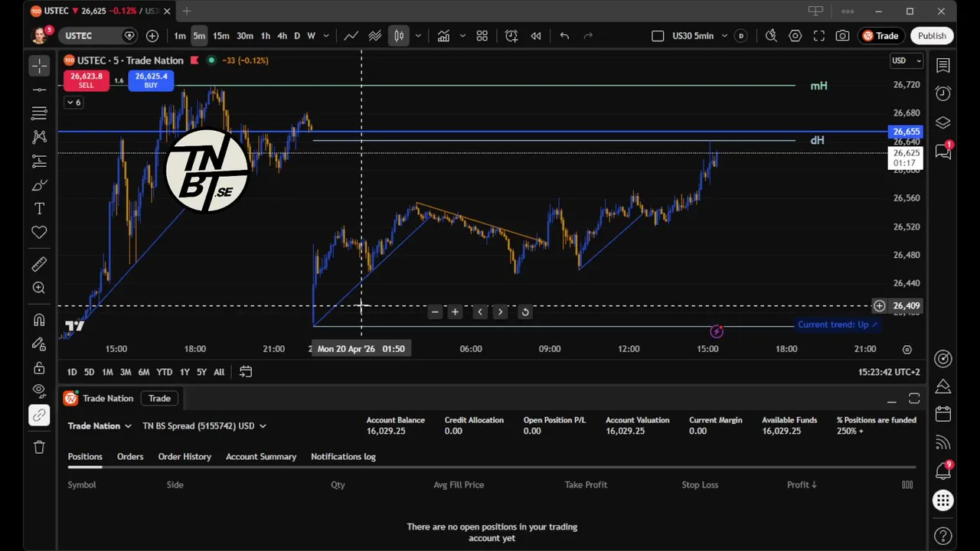This screenshot has height=551, width=980.
Task: Select the 1Y date range
Action: coord(185,372)
